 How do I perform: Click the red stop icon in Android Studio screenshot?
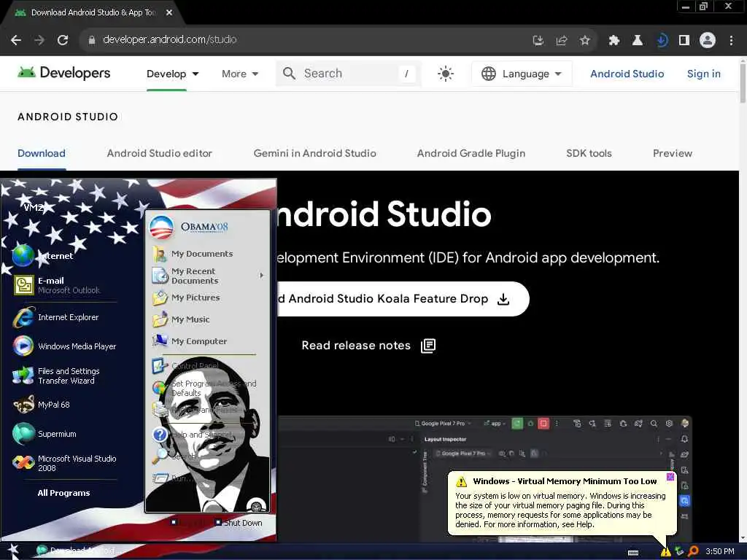click(x=543, y=424)
